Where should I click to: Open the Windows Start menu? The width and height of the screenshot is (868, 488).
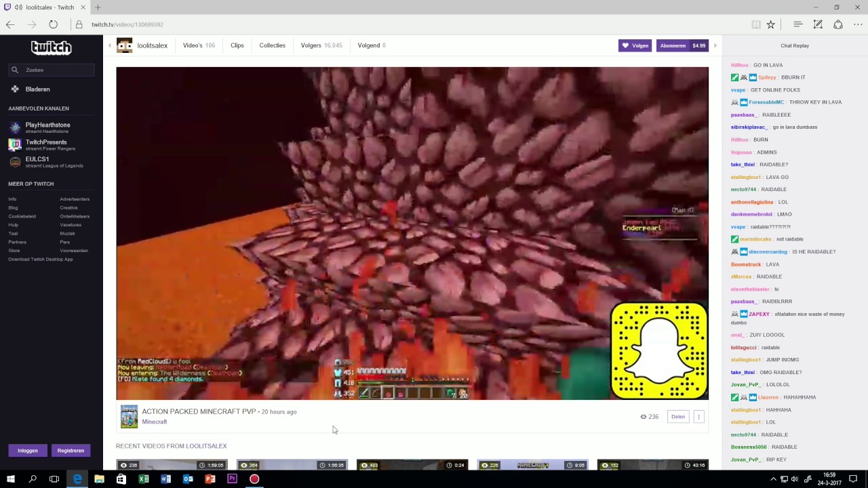click(11, 479)
